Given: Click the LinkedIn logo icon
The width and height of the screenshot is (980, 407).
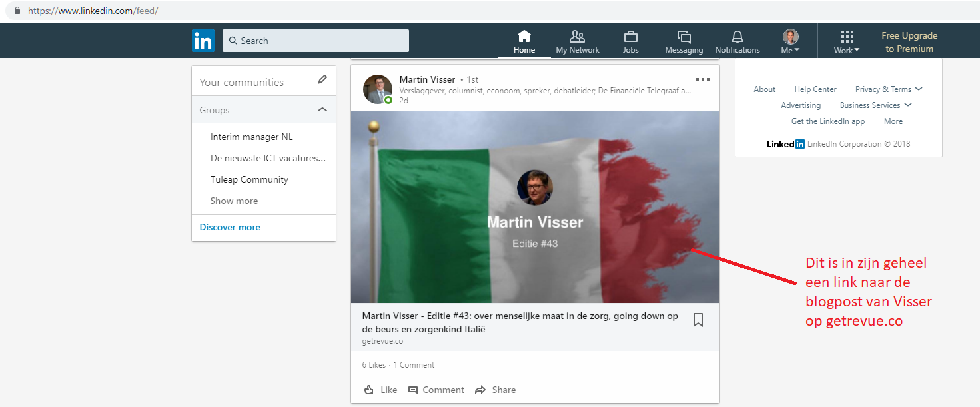Looking at the screenshot, I should pyautogui.click(x=203, y=41).
